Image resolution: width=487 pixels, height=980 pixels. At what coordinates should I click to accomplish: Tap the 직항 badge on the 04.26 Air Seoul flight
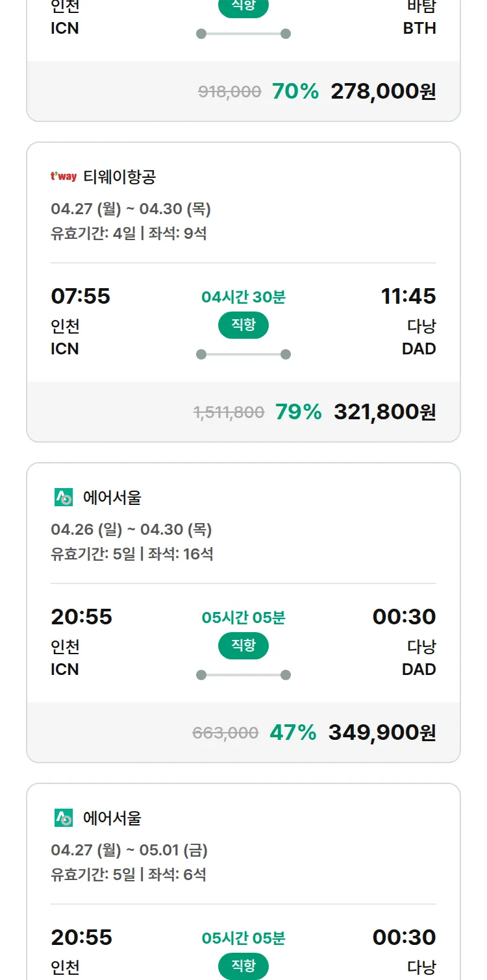[243, 646]
